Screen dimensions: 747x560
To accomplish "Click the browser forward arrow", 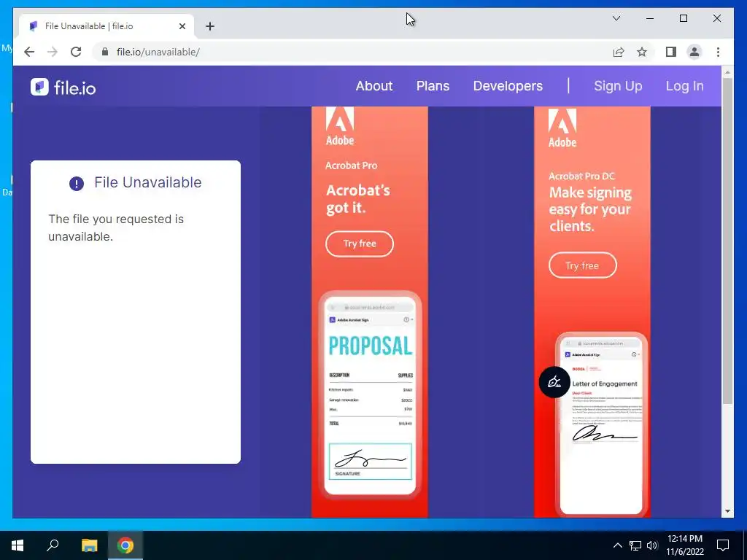I will coord(53,52).
